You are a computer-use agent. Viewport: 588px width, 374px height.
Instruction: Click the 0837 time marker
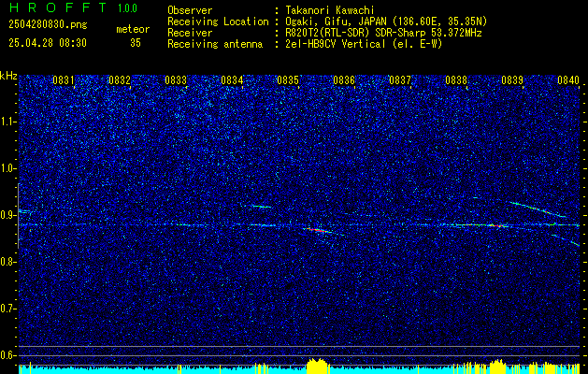[x=400, y=80]
